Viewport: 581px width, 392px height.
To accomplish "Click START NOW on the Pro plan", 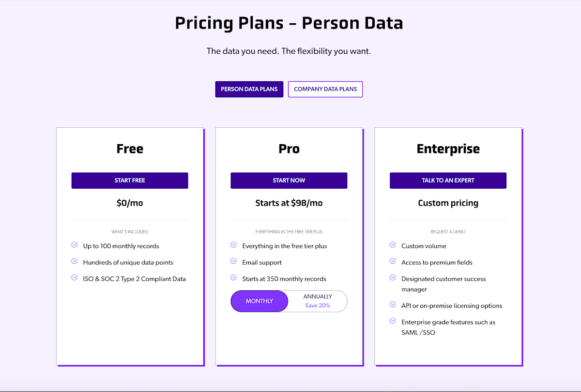I will click(289, 180).
